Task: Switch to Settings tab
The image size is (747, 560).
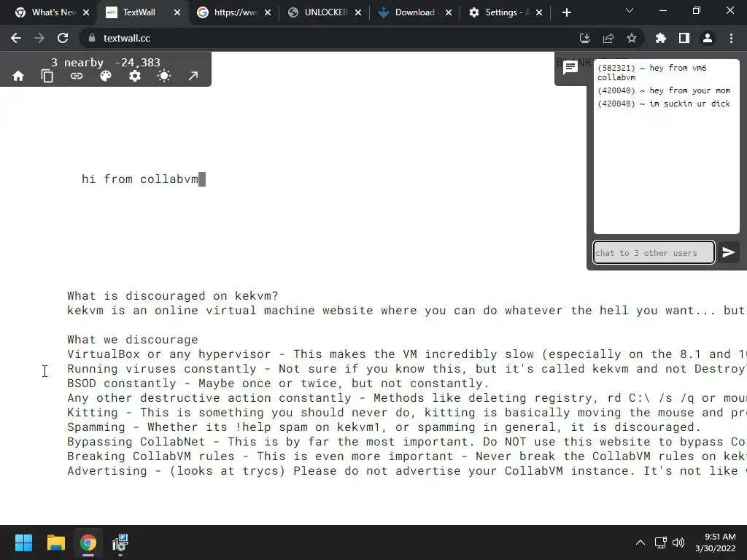Action: [505, 12]
